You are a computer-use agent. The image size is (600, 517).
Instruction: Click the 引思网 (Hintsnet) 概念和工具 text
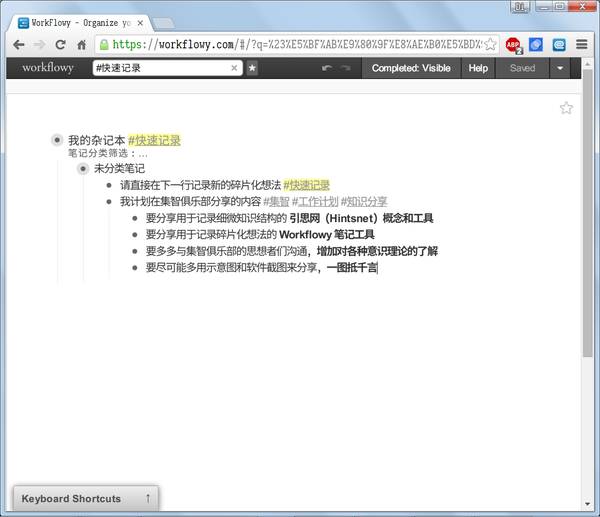[361, 218]
